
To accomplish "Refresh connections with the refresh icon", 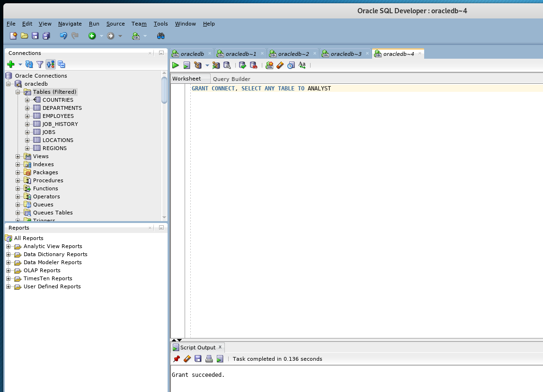I will click(x=28, y=64).
